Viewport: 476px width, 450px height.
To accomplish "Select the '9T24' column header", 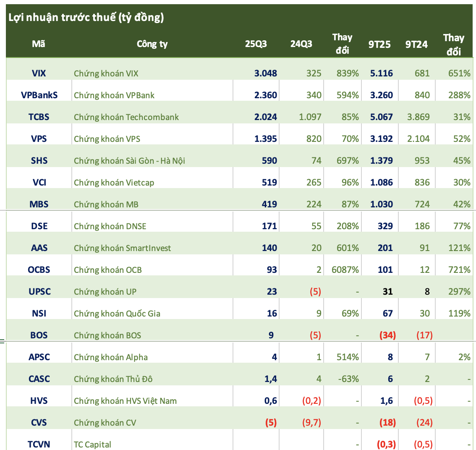I will (x=416, y=44).
